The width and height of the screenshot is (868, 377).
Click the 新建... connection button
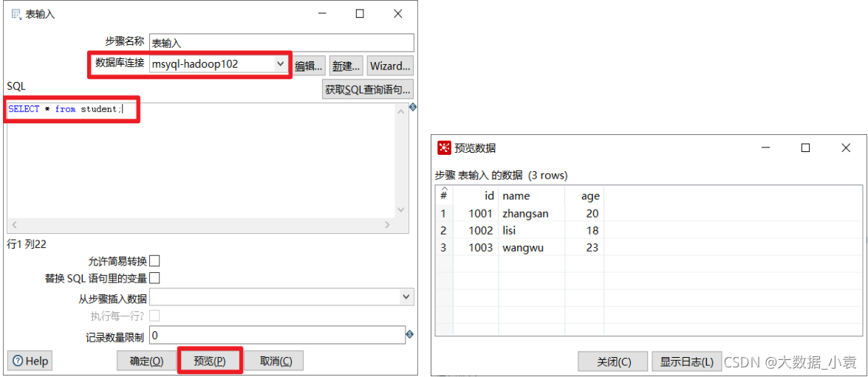click(346, 66)
